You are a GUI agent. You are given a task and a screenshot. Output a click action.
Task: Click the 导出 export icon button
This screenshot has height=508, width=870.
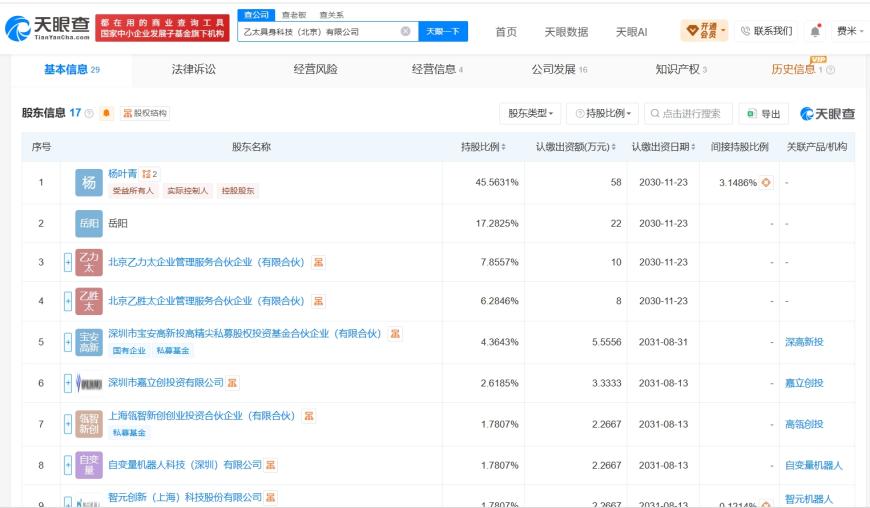click(763, 114)
